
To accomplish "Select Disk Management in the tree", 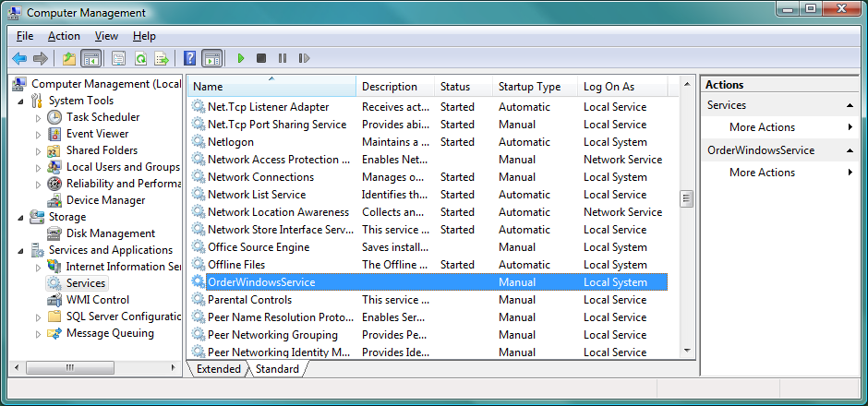I will tap(110, 233).
